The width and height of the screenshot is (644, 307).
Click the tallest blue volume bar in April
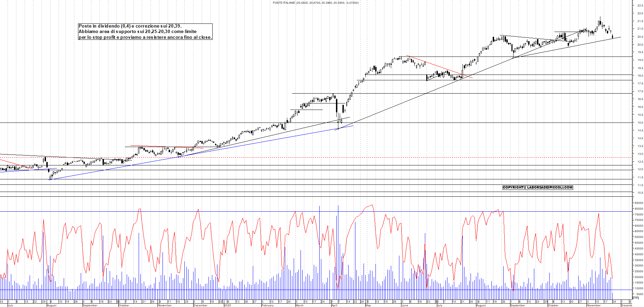pos(338,245)
